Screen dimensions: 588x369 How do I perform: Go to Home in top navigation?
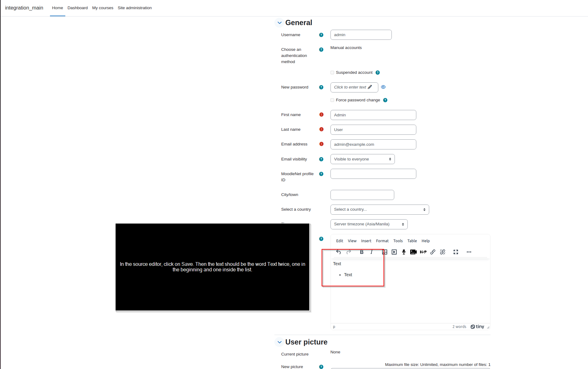[x=57, y=8]
